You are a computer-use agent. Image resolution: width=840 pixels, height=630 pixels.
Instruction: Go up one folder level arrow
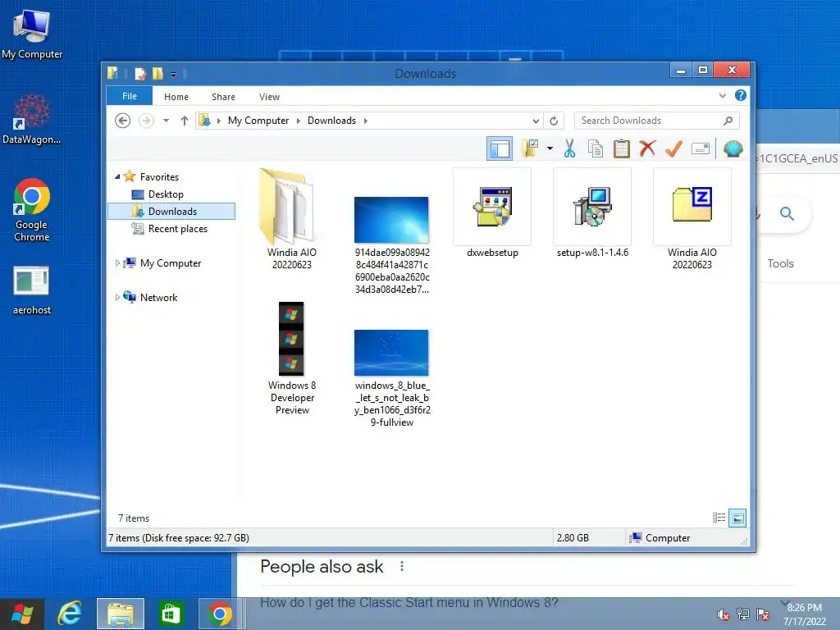click(x=185, y=121)
